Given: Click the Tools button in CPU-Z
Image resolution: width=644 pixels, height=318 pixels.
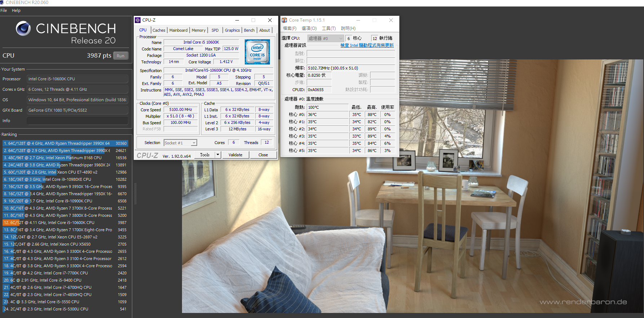Looking at the screenshot, I should click(x=205, y=155).
